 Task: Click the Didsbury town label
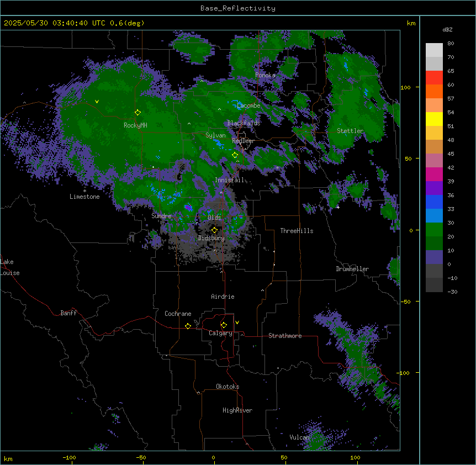(211, 238)
